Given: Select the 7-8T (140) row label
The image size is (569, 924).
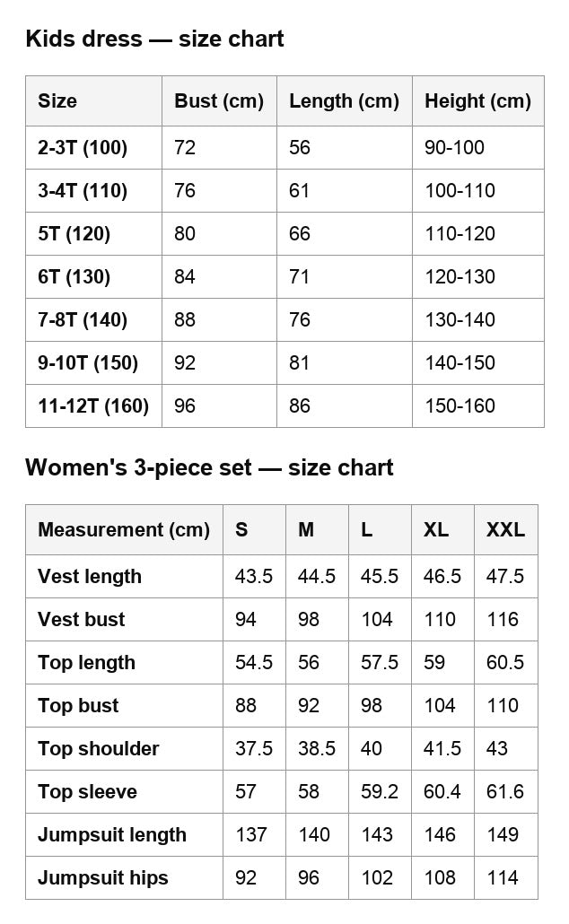Looking at the screenshot, I should 83,319.
